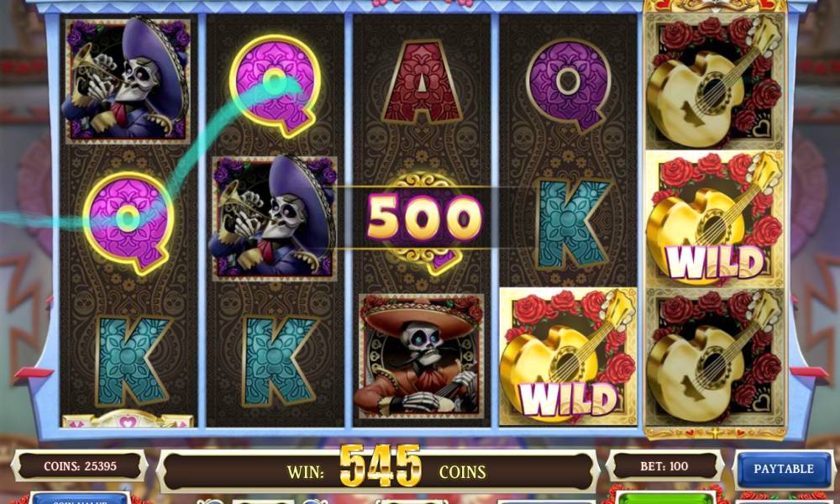Click the Wild guitar on fifth reel

click(x=715, y=219)
